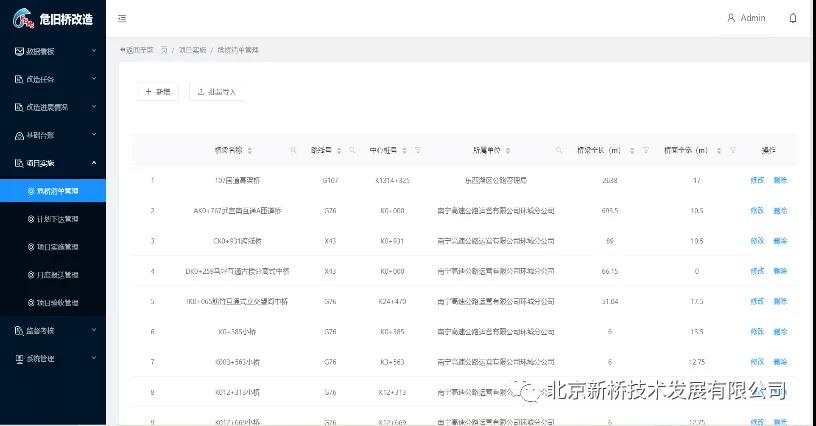
Task: Click bridge name K003+563小桥
Action: tap(237, 362)
